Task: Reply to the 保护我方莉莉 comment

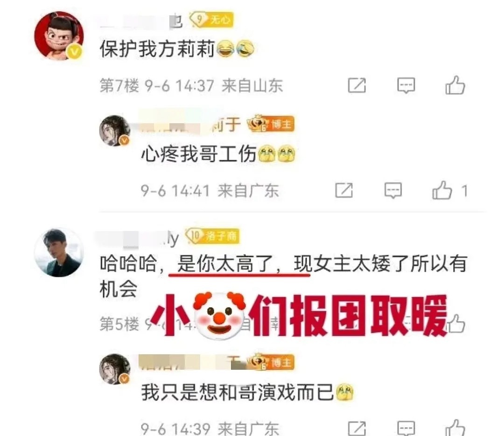Action: 406,85
